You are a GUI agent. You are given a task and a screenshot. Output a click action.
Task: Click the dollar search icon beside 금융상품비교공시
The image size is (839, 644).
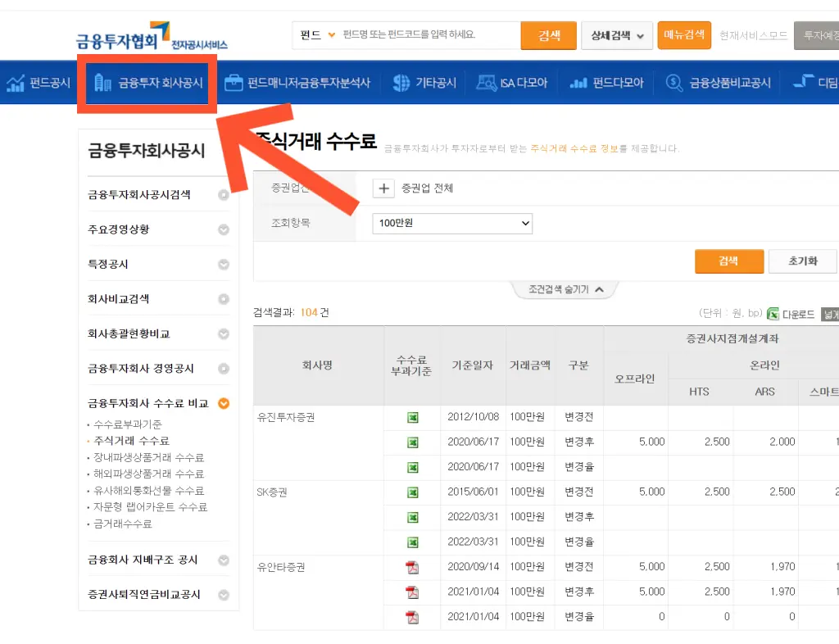[674, 83]
